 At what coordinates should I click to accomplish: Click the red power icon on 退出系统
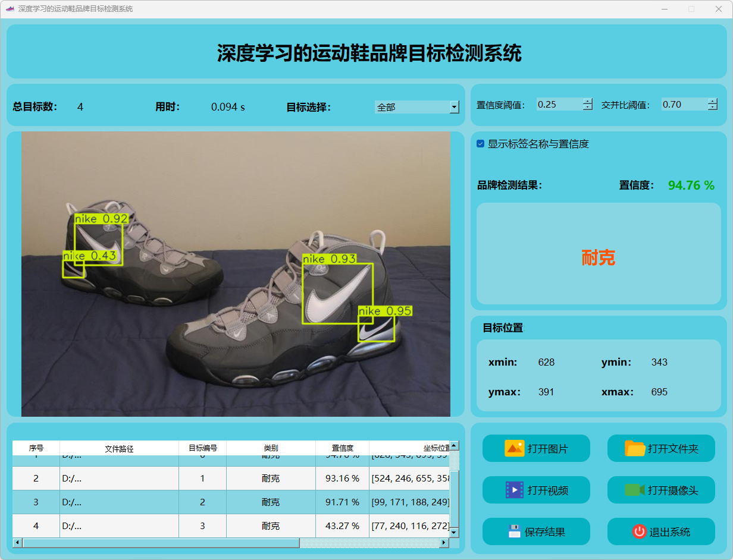639,531
